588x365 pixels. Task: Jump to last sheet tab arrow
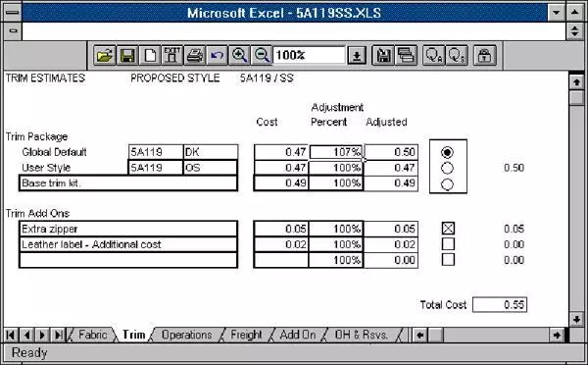click(58, 335)
